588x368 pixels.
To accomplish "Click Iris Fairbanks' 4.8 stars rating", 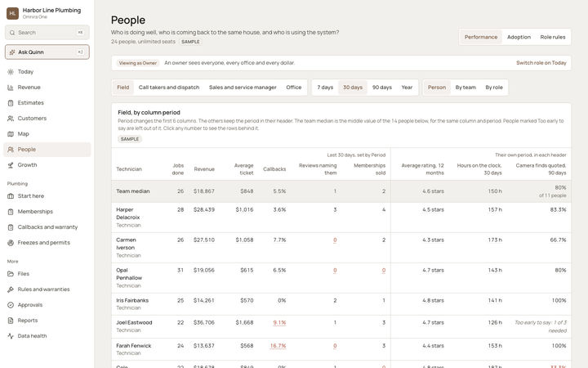I will point(433,300).
